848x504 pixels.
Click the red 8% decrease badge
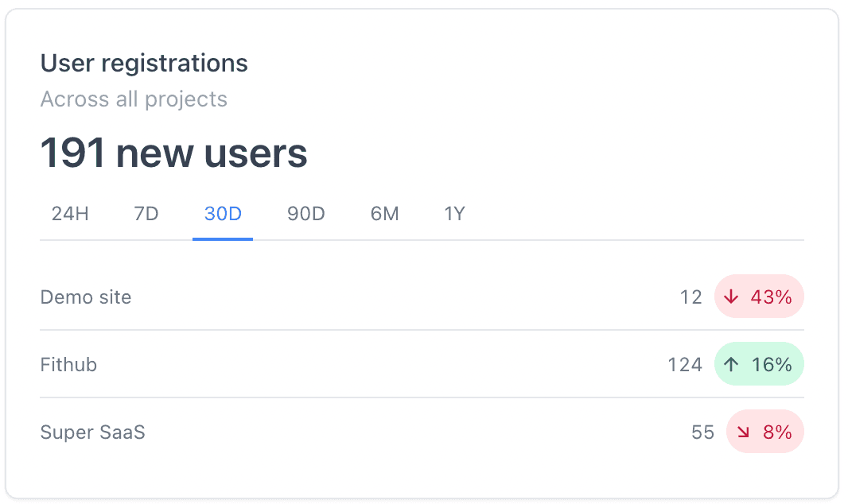[765, 432]
